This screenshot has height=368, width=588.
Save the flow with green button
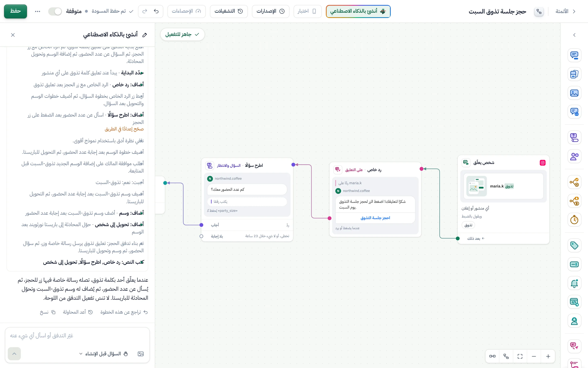16,11
